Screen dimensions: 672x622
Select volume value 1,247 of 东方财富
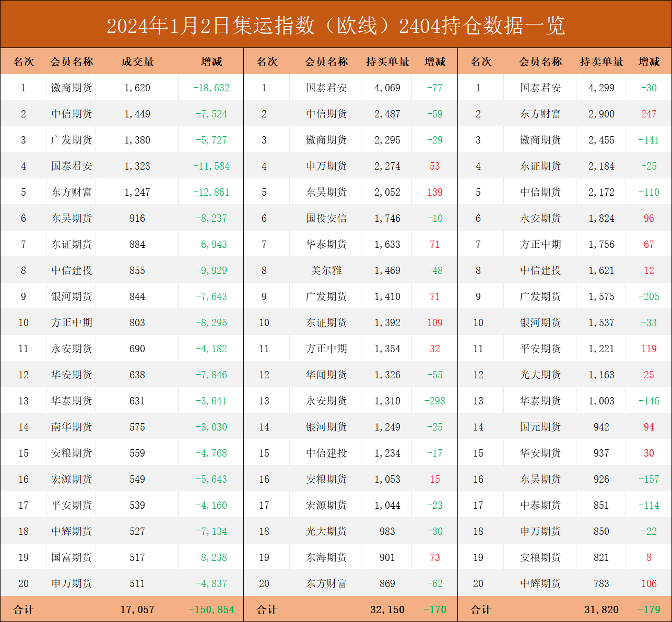[137, 192]
